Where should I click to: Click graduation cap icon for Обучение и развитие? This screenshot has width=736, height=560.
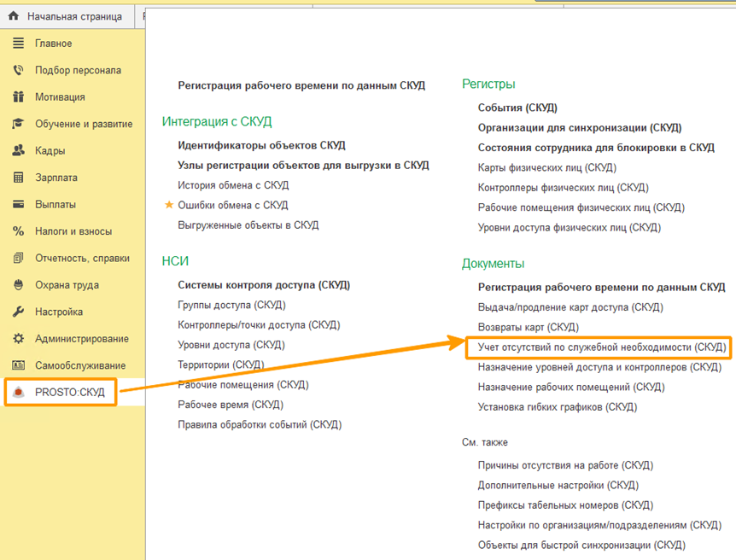(18, 124)
